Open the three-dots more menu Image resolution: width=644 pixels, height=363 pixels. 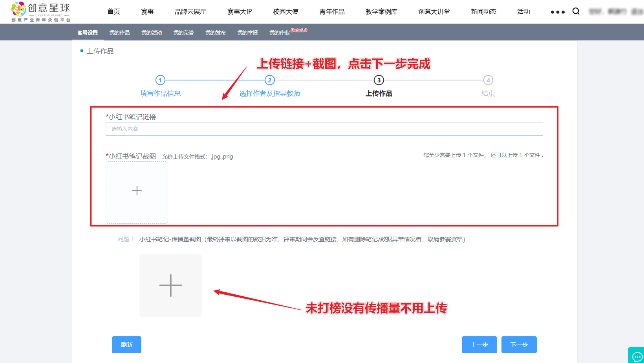coord(558,12)
